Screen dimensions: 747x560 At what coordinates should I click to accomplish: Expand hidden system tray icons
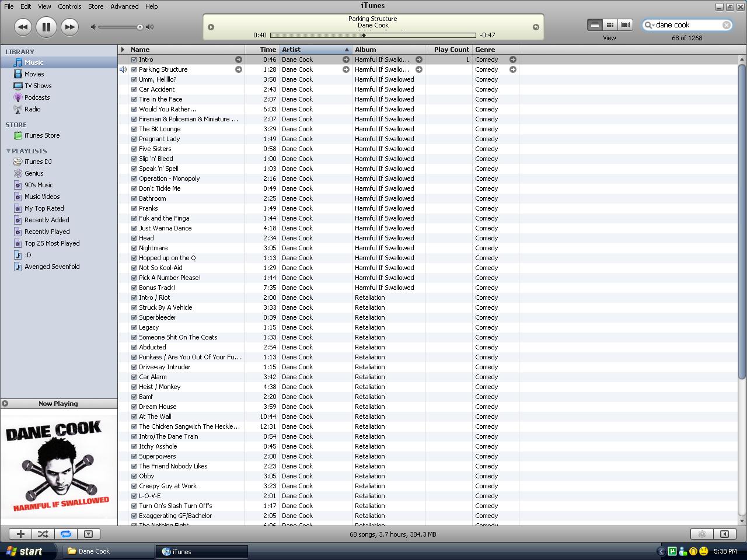[x=661, y=551]
